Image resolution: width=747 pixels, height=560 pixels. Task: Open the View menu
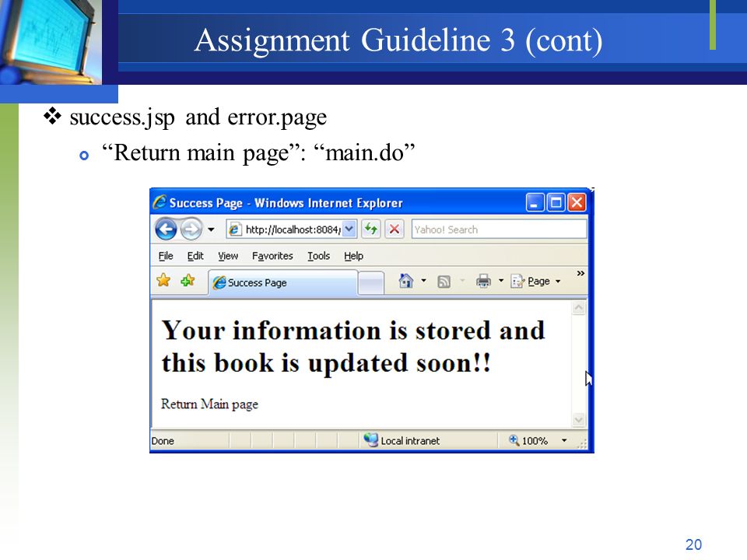(228, 256)
